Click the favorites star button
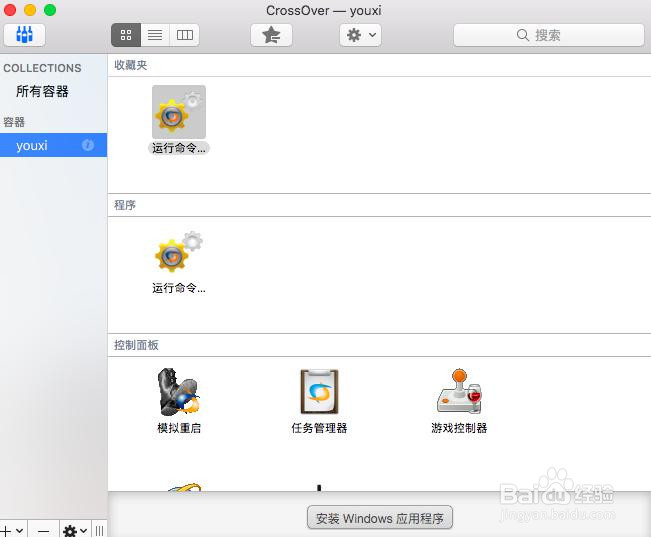This screenshot has width=651, height=537. (272, 35)
